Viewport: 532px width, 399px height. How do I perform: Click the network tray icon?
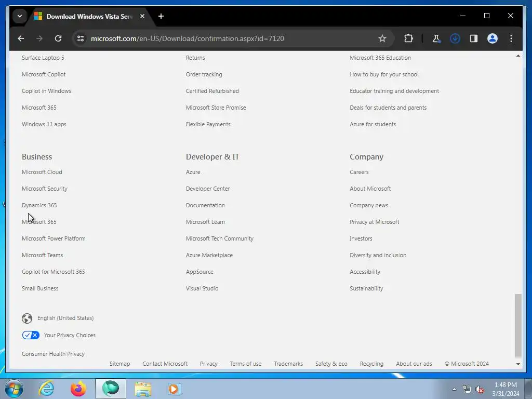(x=467, y=390)
